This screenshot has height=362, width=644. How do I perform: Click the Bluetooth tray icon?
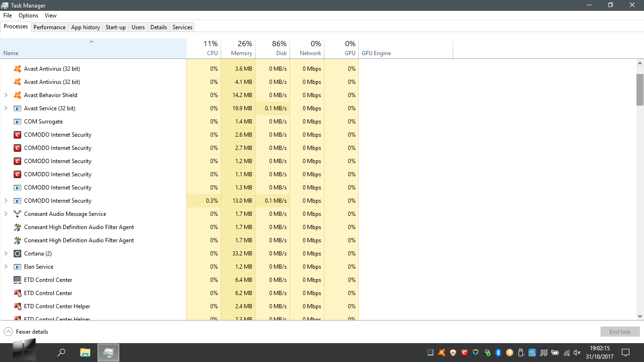[498, 353]
